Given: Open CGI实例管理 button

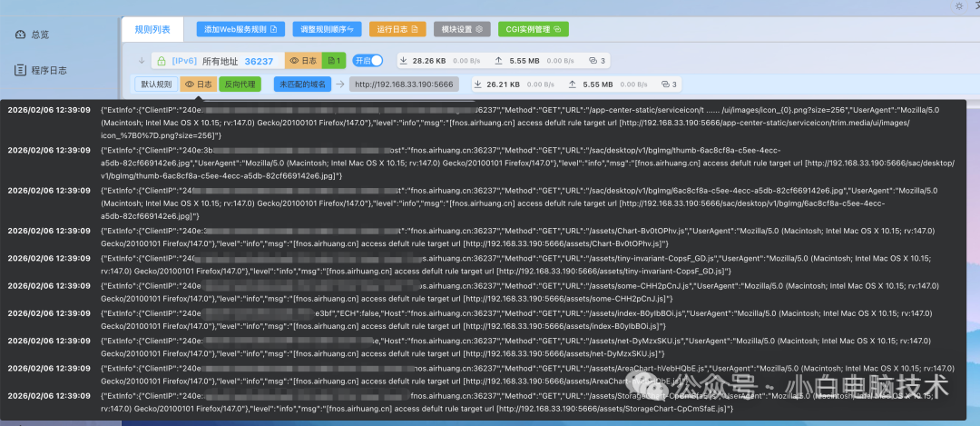Looking at the screenshot, I should (x=534, y=29).
